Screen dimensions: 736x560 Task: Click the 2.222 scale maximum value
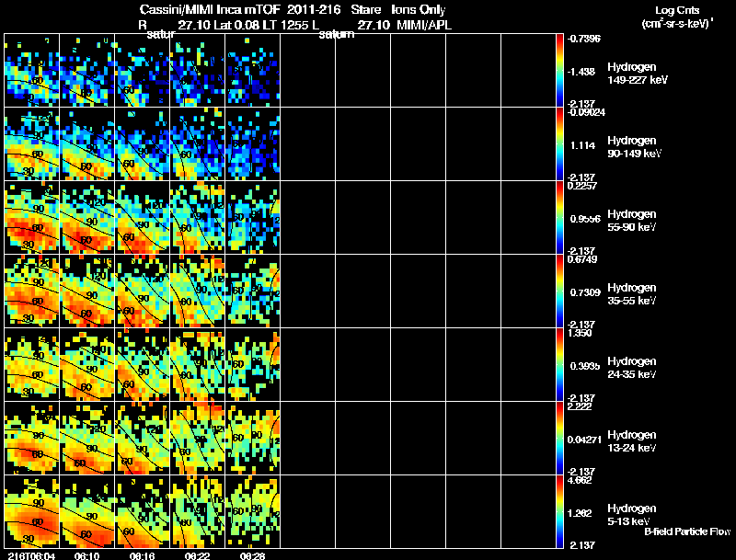(x=580, y=406)
